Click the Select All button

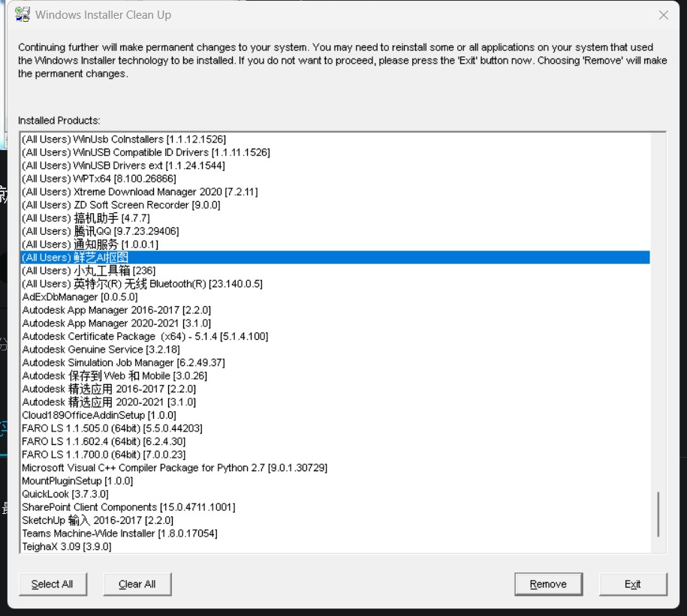pyautogui.click(x=53, y=584)
